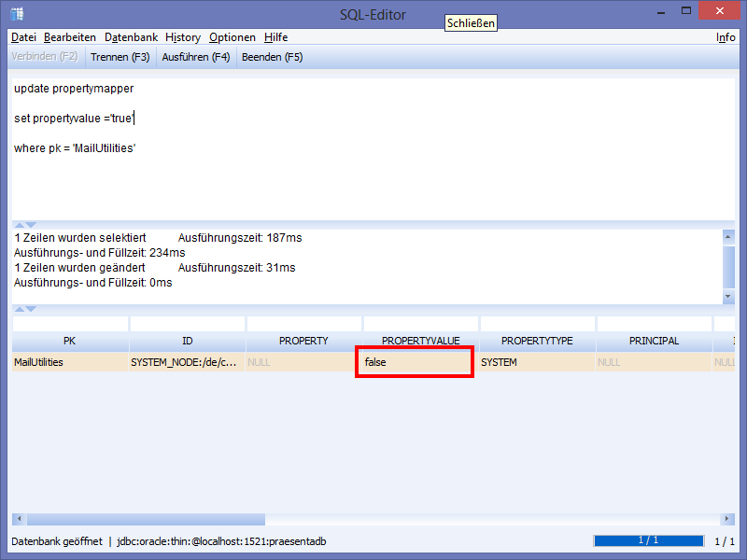The width and height of the screenshot is (747, 560).
Task: Click the Info menu item
Action: click(x=726, y=37)
